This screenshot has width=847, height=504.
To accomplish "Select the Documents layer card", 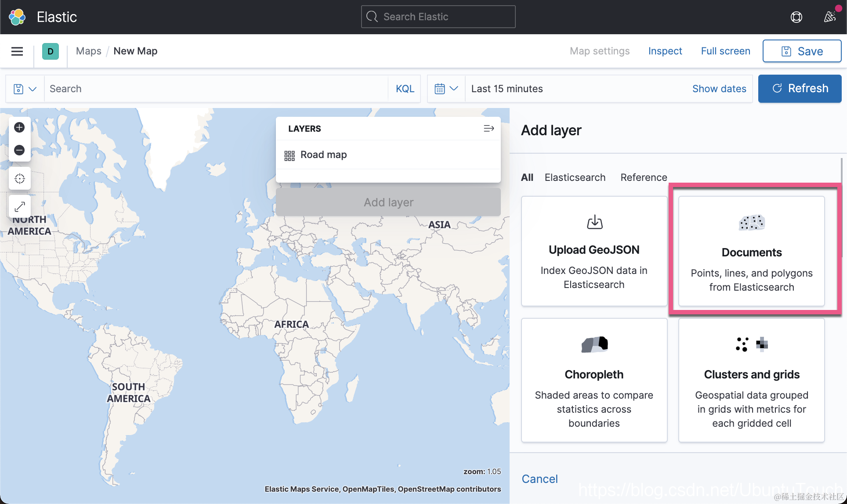I will (x=751, y=251).
